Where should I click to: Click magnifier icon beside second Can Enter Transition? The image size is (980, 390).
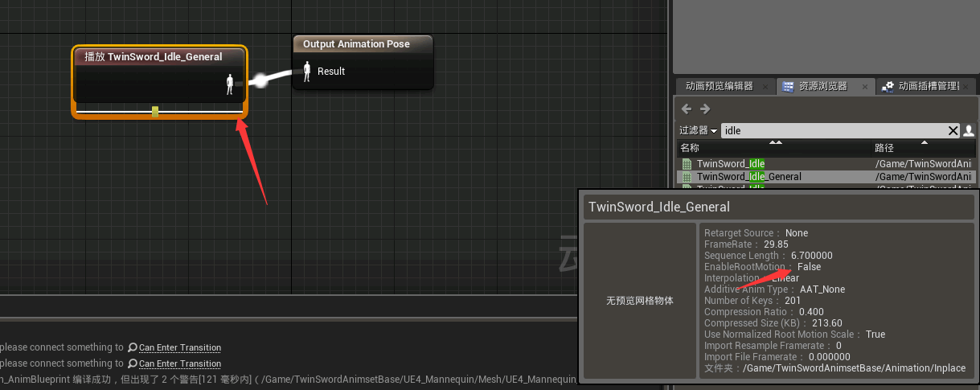tap(132, 363)
